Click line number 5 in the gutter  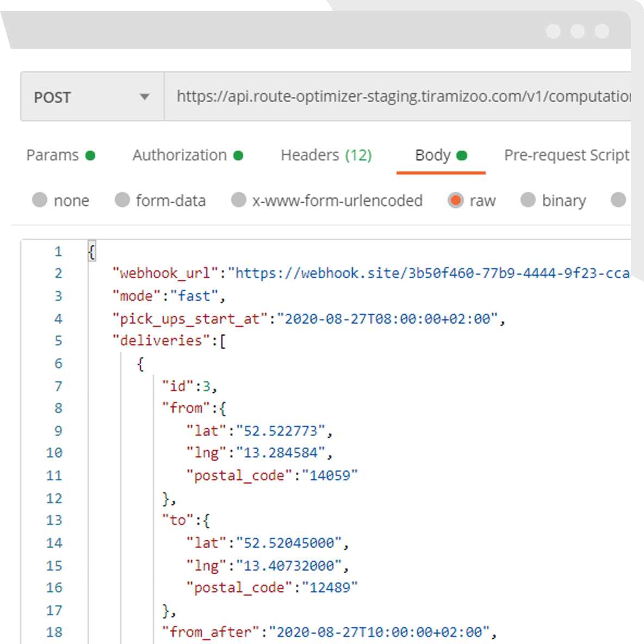click(58, 341)
